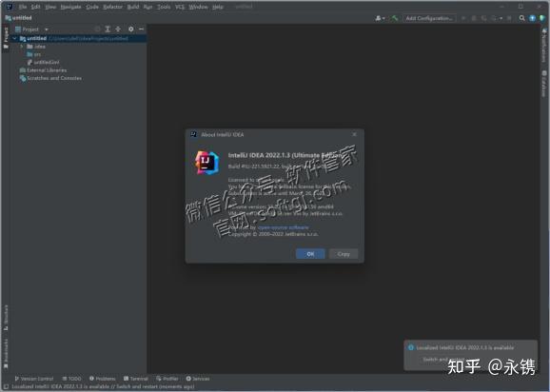Click OK in the About dialog
The width and height of the screenshot is (550, 392).
click(x=310, y=254)
